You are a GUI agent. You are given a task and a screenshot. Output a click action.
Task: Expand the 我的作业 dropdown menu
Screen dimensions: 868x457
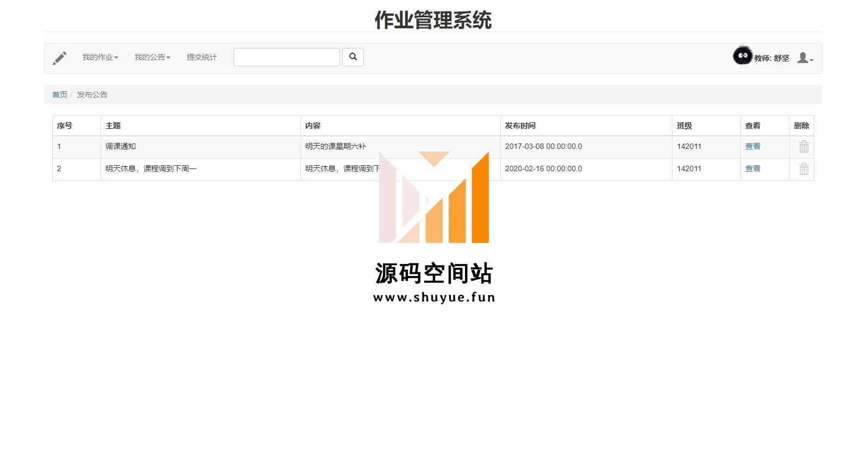(100, 57)
